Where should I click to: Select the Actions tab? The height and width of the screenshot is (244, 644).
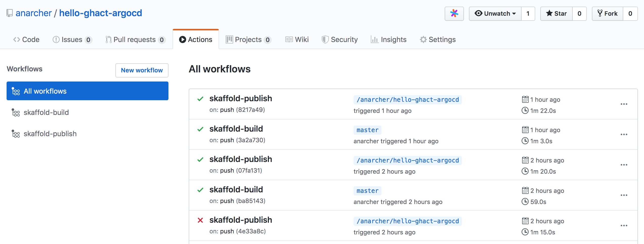pyautogui.click(x=196, y=39)
